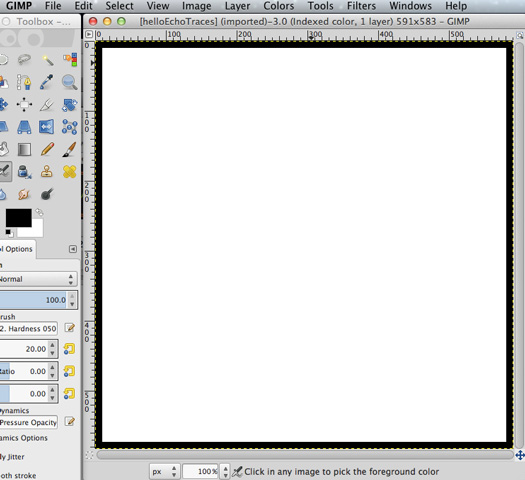Select the Perspective tool
This screenshot has width=525, height=480.
pyautogui.click(x=24, y=127)
